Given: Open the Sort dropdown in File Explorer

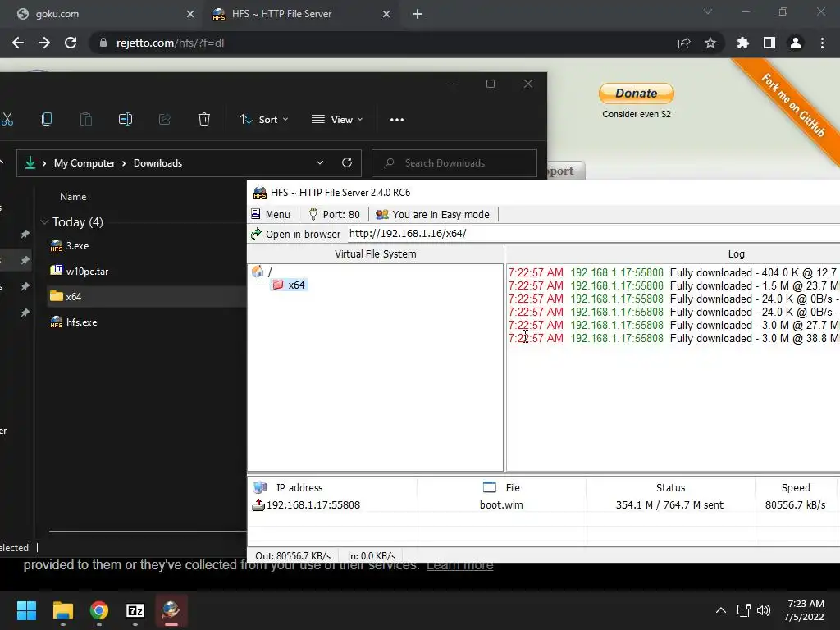Looking at the screenshot, I should coord(263,120).
